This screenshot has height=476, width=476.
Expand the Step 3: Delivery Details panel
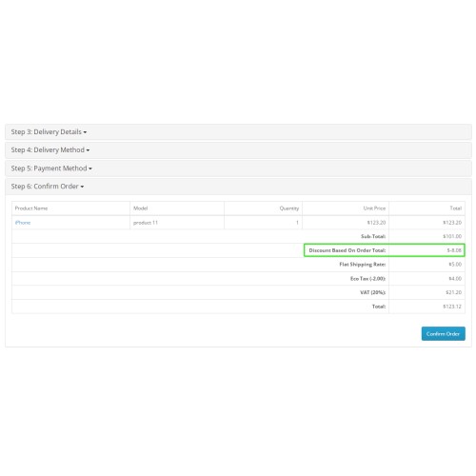[x=49, y=132]
